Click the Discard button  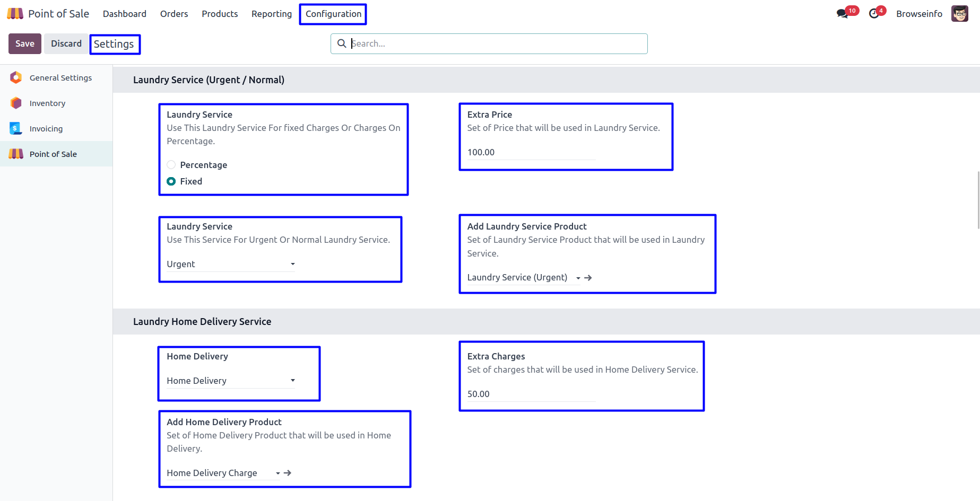(x=66, y=43)
